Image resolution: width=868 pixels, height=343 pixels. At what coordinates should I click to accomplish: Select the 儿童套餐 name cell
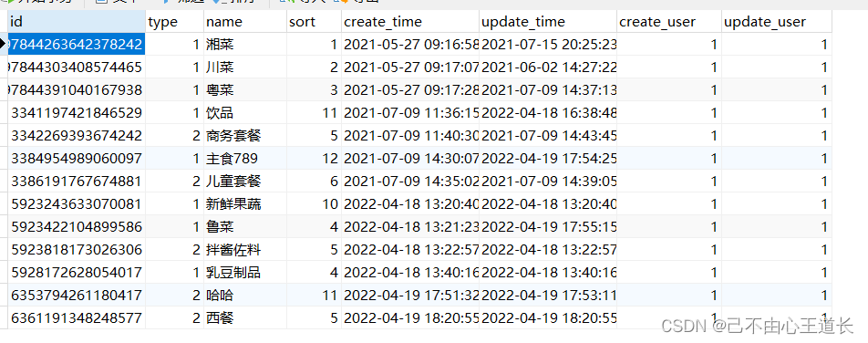[244, 182]
